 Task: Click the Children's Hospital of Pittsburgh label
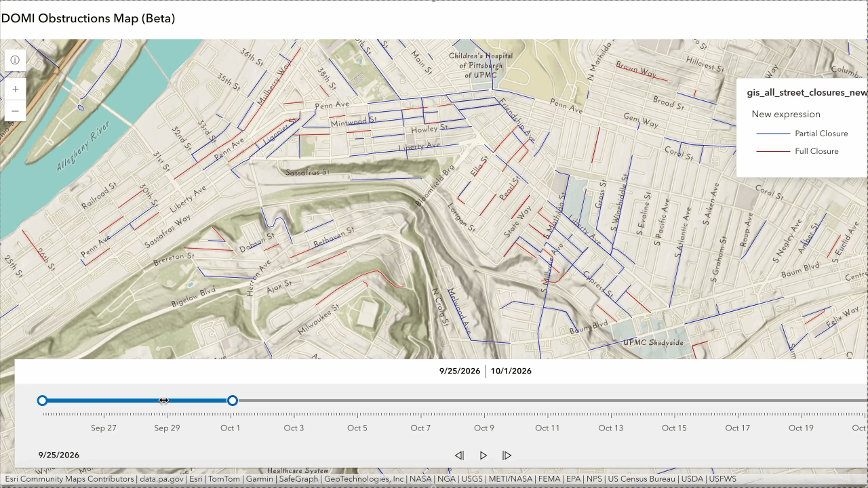point(481,65)
